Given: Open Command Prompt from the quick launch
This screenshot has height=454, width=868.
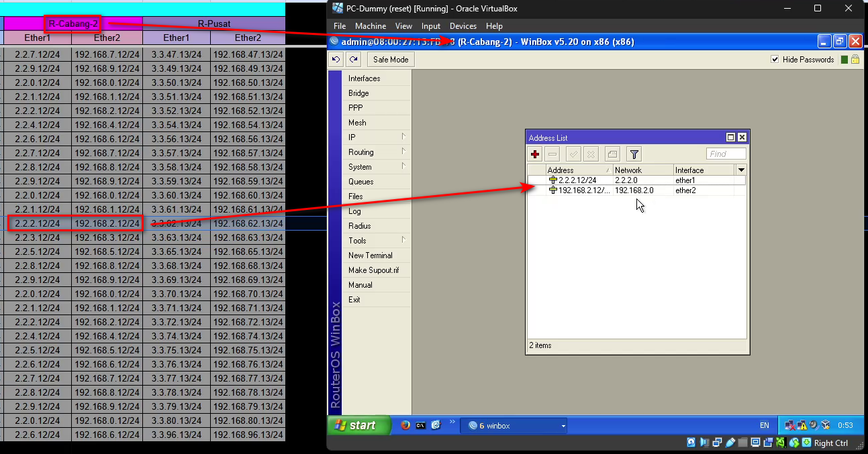Looking at the screenshot, I should click(420, 425).
